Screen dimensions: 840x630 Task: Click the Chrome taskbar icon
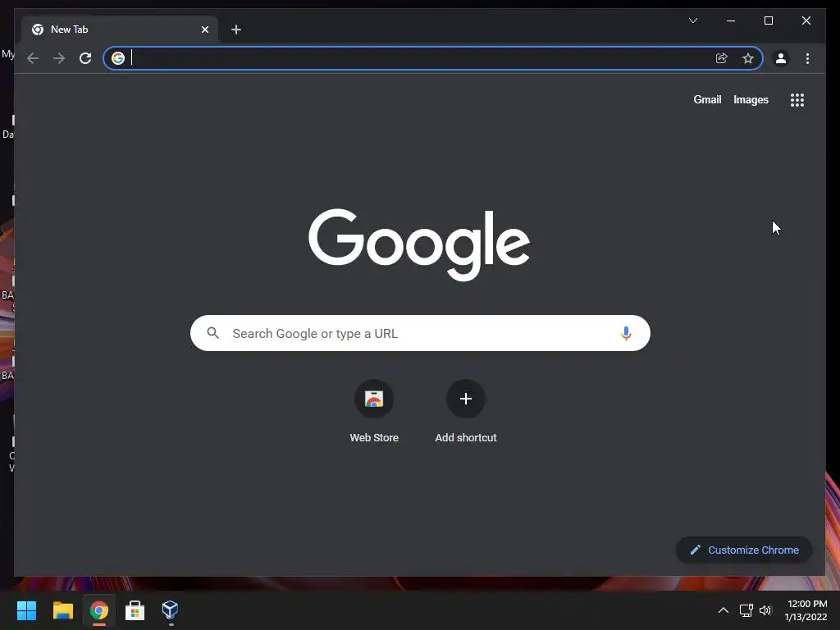coord(99,610)
